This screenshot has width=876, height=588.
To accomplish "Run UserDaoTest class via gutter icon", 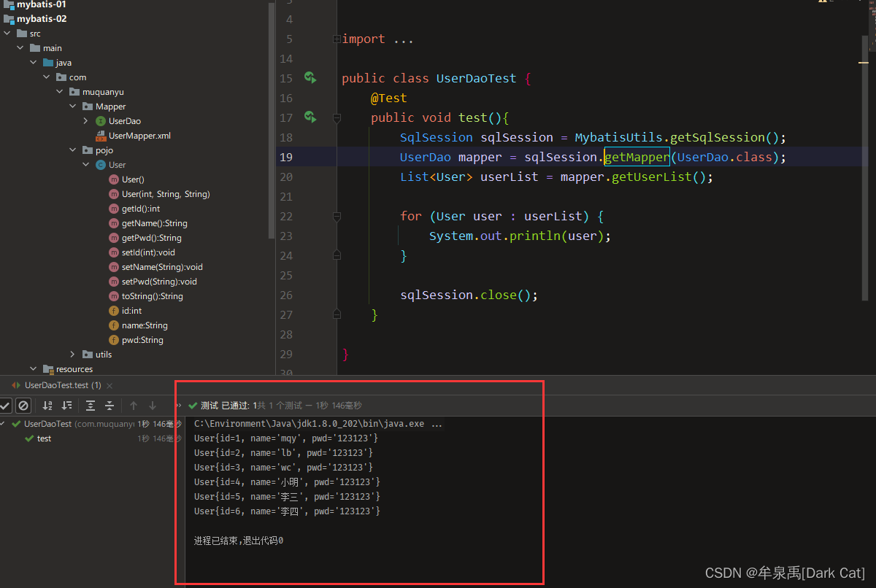I will pyautogui.click(x=310, y=78).
